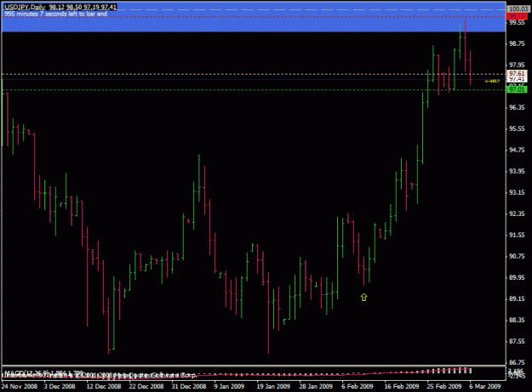Click the 19 Jan 2009 date label
The image size is (532, 392).
tap(273, 386)
